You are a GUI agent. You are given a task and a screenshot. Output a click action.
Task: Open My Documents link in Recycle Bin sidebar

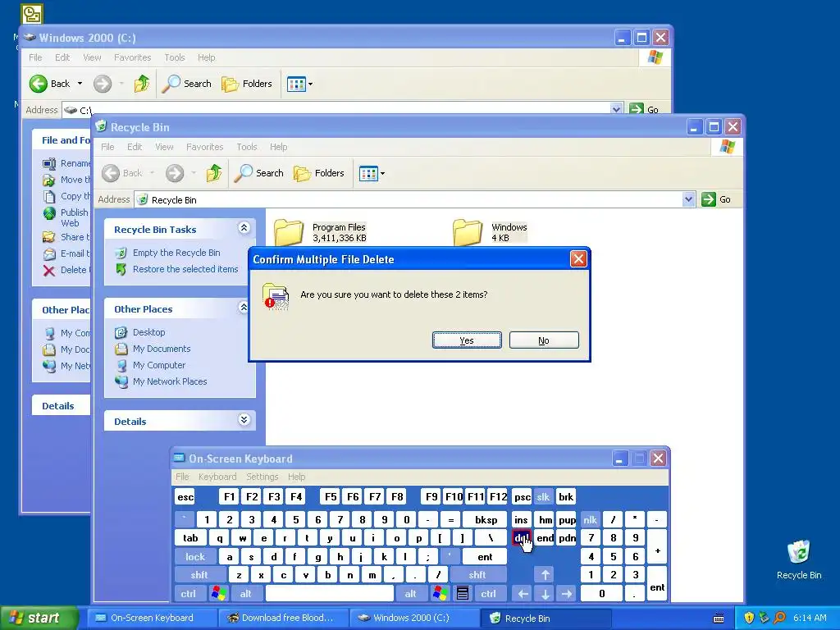(162, 349)
